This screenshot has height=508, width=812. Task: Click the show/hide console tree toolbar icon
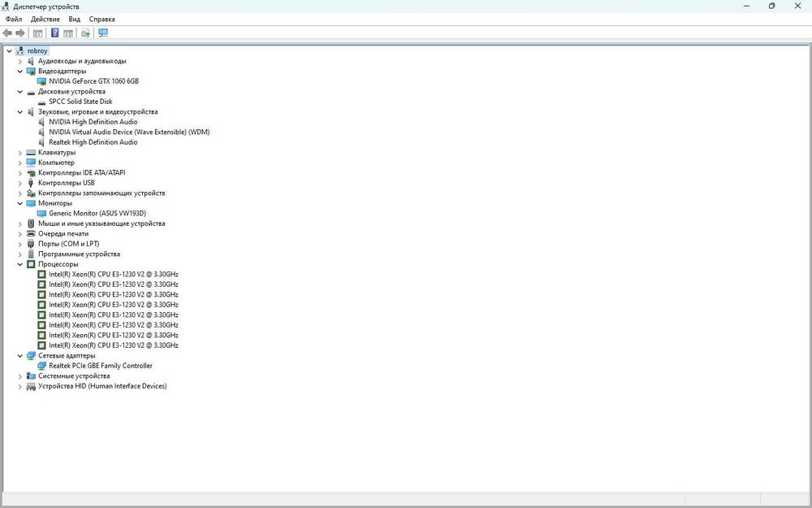click(x=38, y=33)
